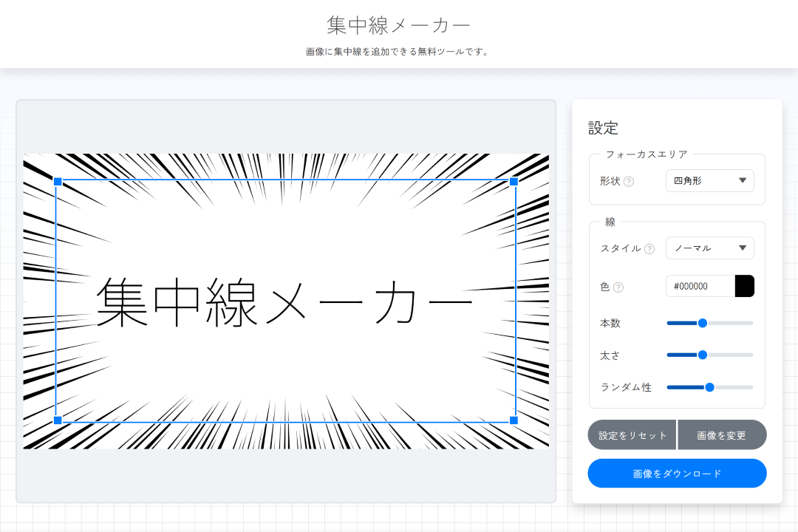Click the top-left focus area handle
The height and width of the screenshot is (532, 798).
coord(58,180)
